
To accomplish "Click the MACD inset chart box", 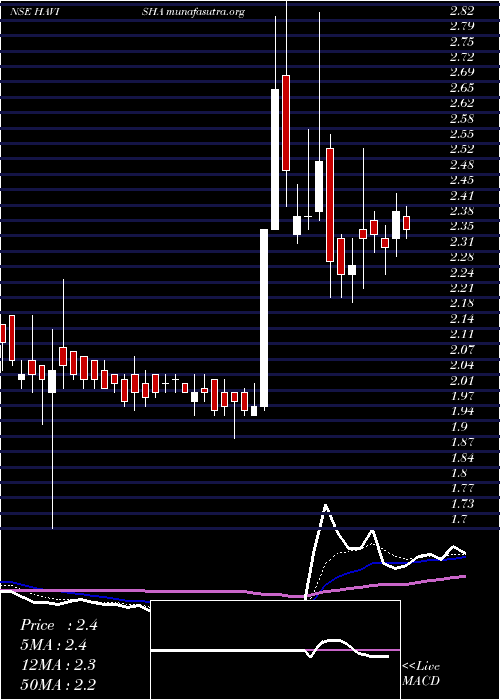I will pyautogui.click(x=275, y=650).
